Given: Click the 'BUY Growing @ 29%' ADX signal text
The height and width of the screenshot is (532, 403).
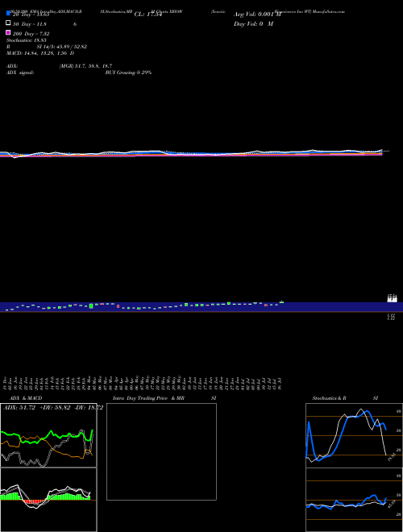Looking at the screenshot, I should (x=128, y=73).
